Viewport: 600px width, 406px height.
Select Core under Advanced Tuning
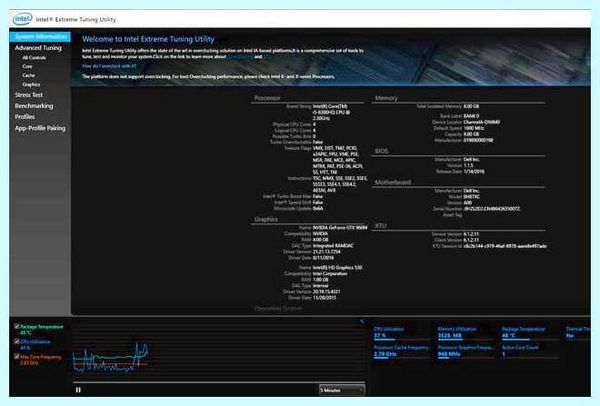coord(27,66)
